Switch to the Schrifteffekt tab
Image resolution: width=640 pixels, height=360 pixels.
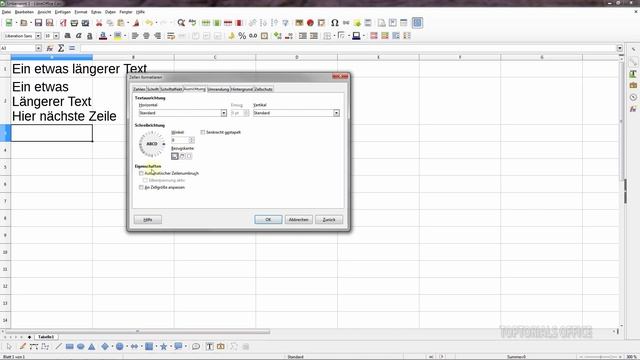[171, 89]
